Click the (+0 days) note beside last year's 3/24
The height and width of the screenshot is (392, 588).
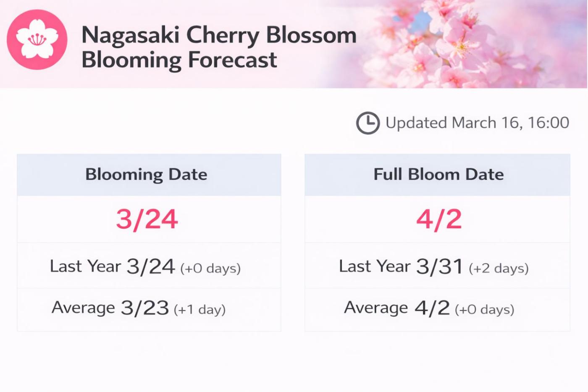[x=210, y=268]
